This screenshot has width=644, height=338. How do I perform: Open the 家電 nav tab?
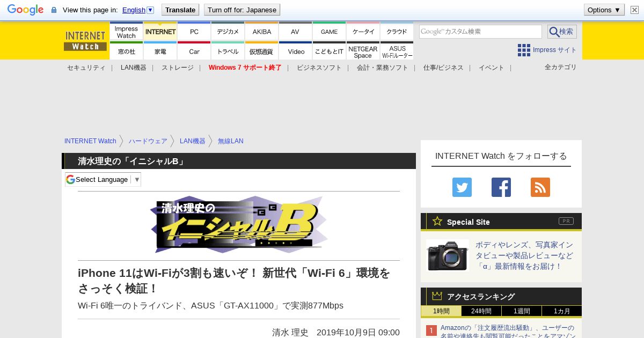160,51
